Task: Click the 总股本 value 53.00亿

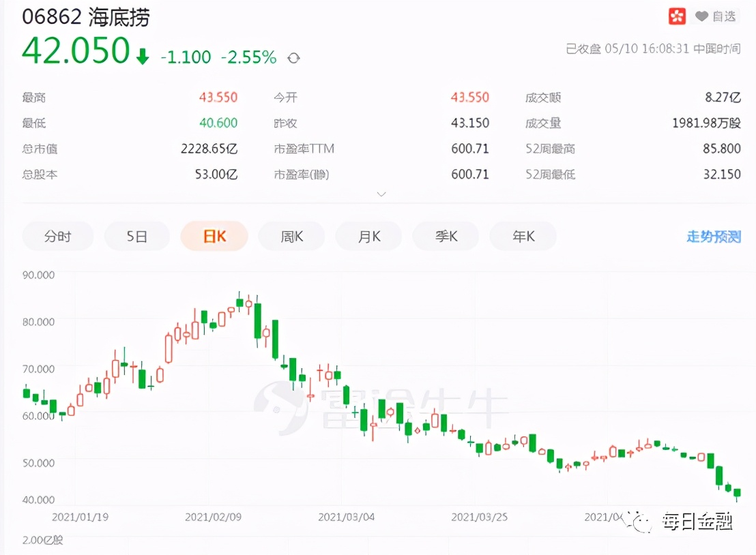Action: [216, 175]
